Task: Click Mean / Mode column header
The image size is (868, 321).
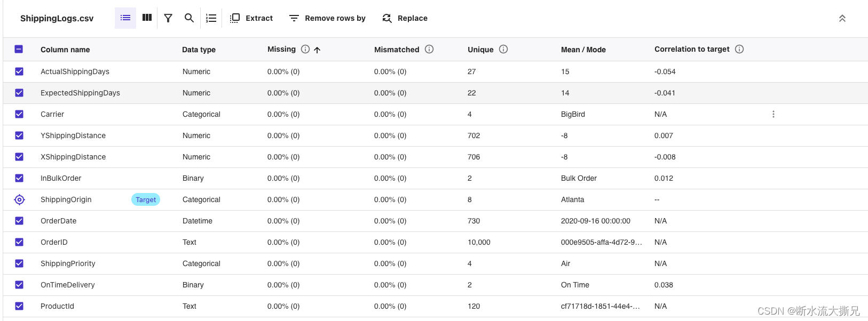Action: [583, 50]
